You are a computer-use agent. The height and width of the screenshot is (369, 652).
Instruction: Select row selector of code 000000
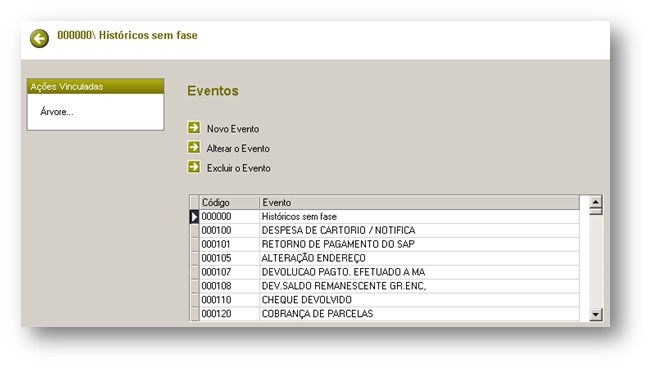[194, 217]
